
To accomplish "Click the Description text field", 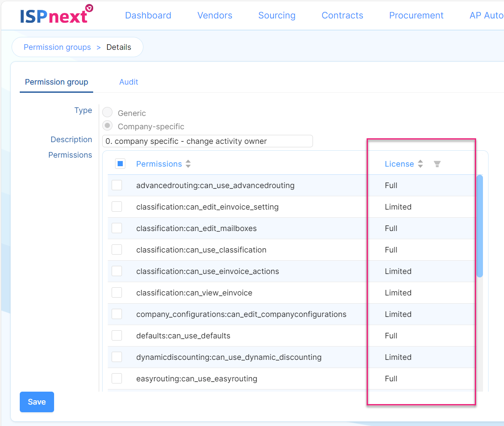I will (x=207, y=141).
